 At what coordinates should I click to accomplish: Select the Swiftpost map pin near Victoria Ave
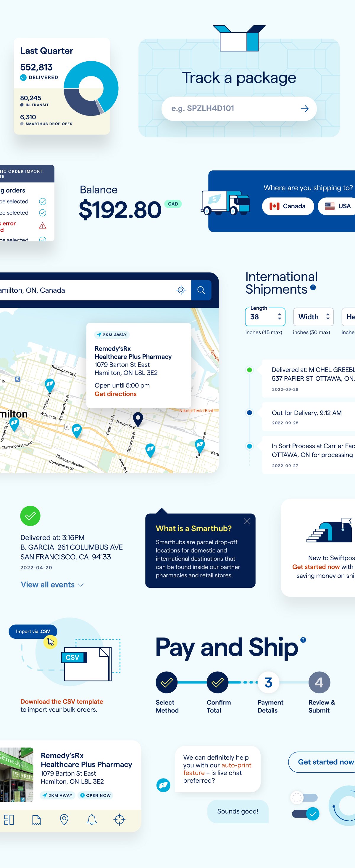[x=50, y=385]
